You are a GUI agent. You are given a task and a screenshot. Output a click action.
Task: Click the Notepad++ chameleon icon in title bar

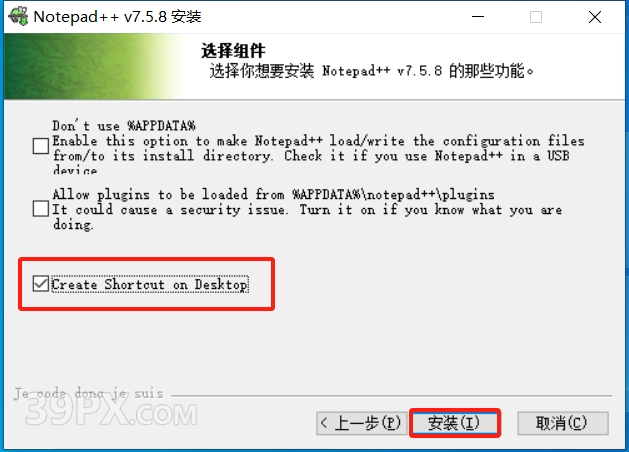(18, 16)
